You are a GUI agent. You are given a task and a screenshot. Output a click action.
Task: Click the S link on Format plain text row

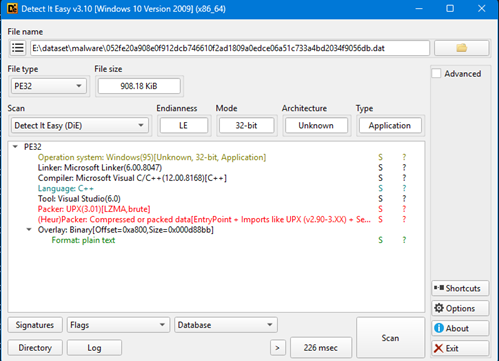point(380,240)
